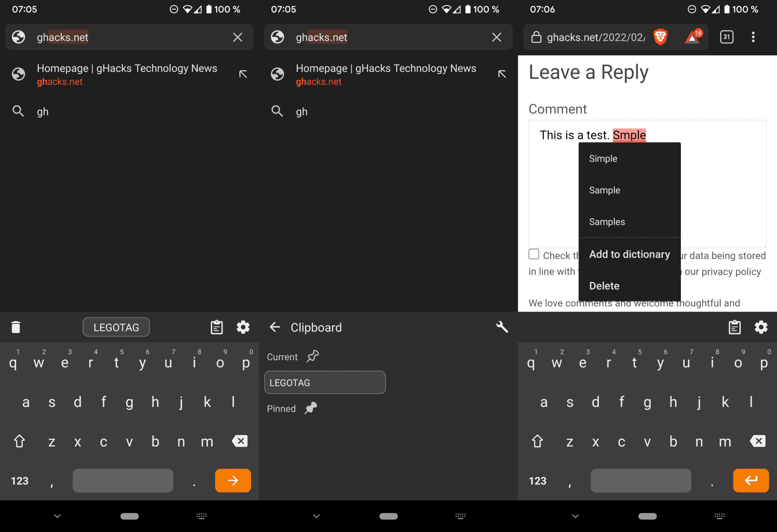Choose 'Add to dictionary' in the spelling menu
This screenshot has height=532, width=777.
coord(629,254)
